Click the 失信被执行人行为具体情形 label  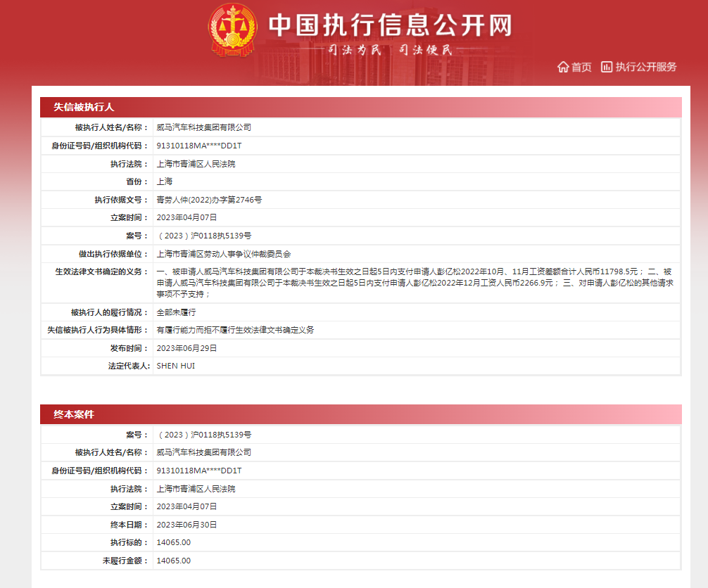(x=98, y=330)
